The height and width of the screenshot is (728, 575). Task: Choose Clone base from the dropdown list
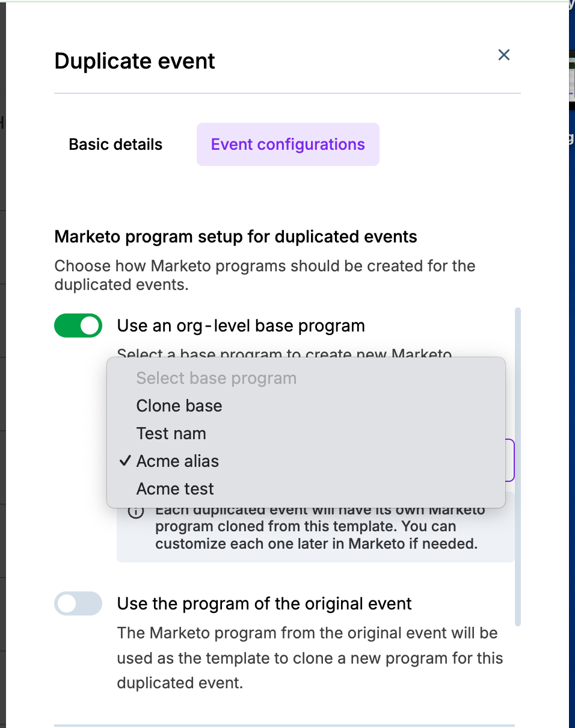(179, 406)
